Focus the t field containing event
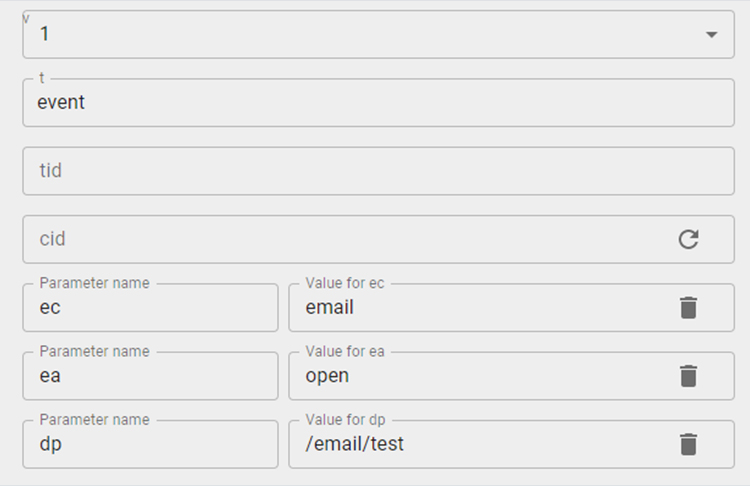Viewport: 750px width, 486px height. click(x=378, y=103)
